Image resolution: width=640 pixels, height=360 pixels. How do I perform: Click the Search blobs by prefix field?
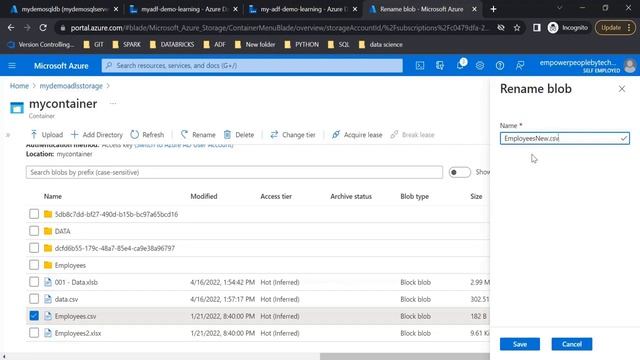tap(234, 172)
